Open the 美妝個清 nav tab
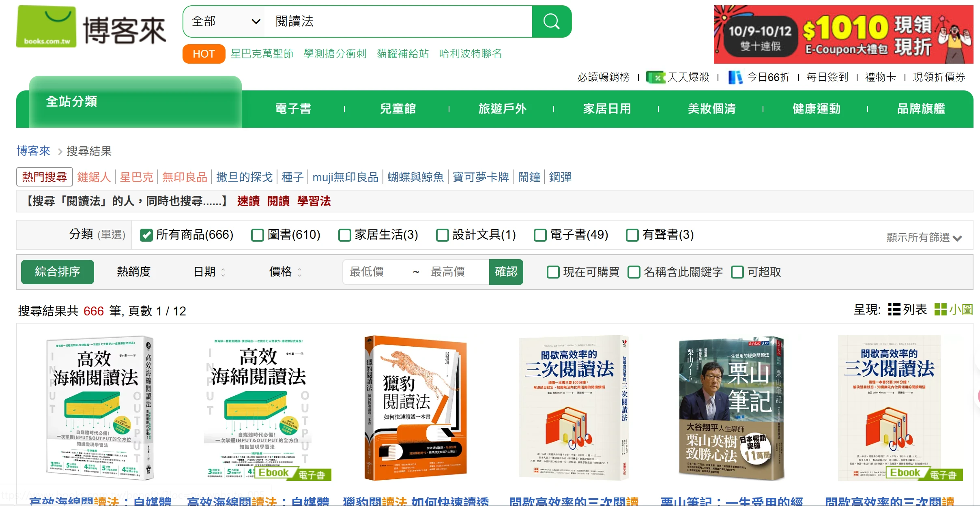980x506 pixels. point(712,109)
